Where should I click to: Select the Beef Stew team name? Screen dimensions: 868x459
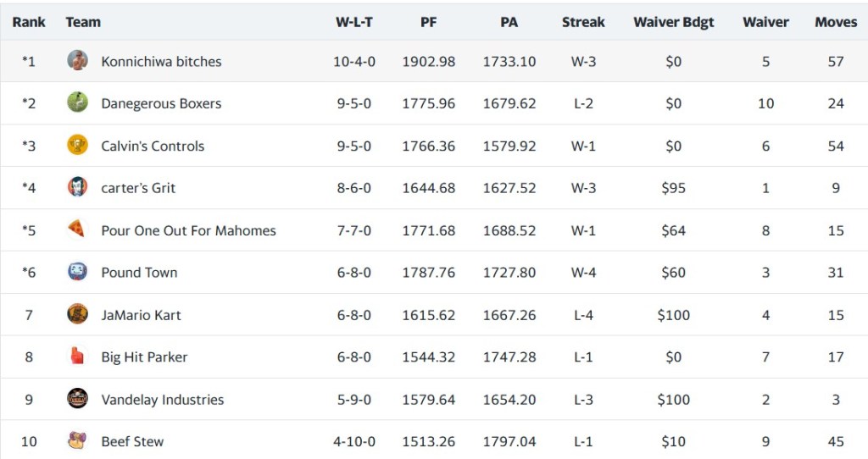[x=132, y=441]
